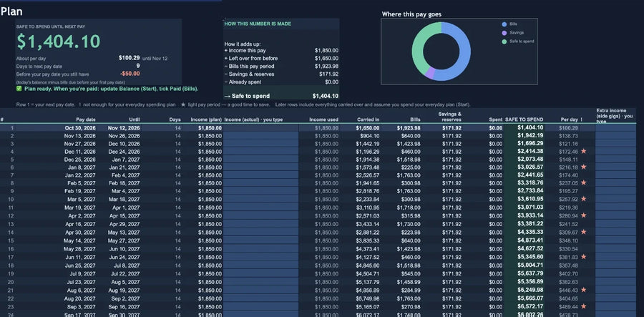
Task: Click the Safe to spend green legend dot
Action: (x=504, y=42)
